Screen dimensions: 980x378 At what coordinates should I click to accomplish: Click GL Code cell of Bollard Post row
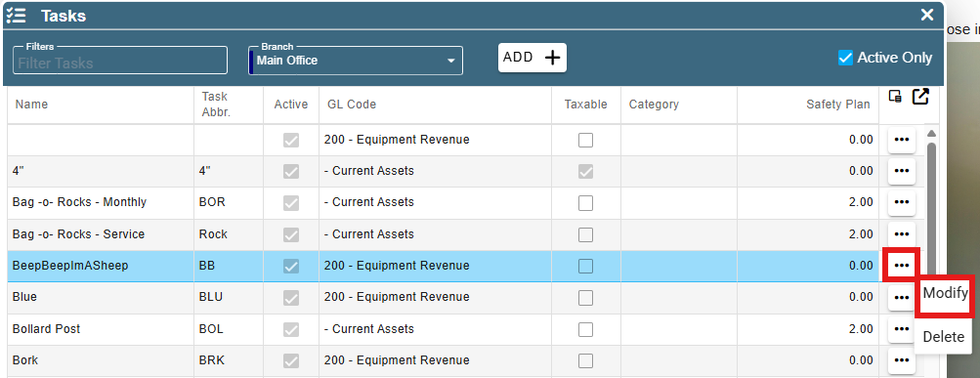435,328
